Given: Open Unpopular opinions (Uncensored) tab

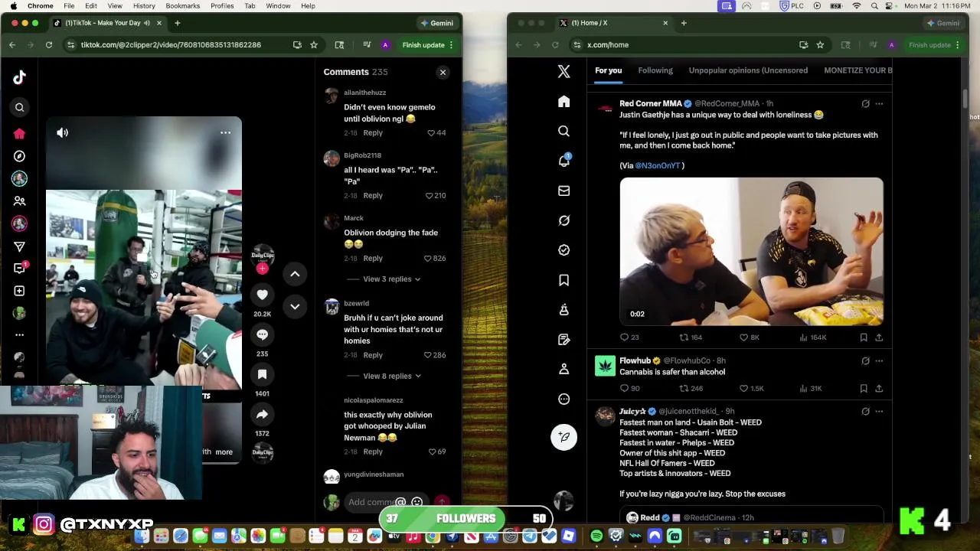Looking at the screenshot, I should coord(748,70).
